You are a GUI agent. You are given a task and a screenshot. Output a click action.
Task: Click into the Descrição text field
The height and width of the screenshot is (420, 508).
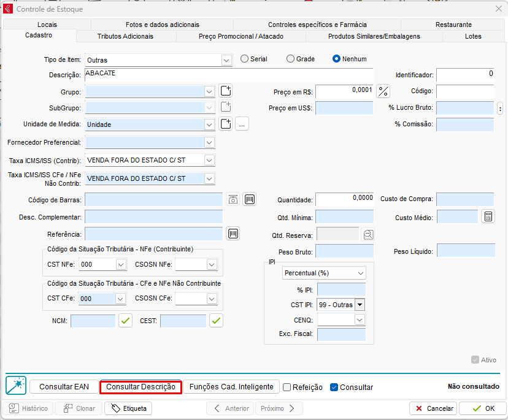coord(227,74)
